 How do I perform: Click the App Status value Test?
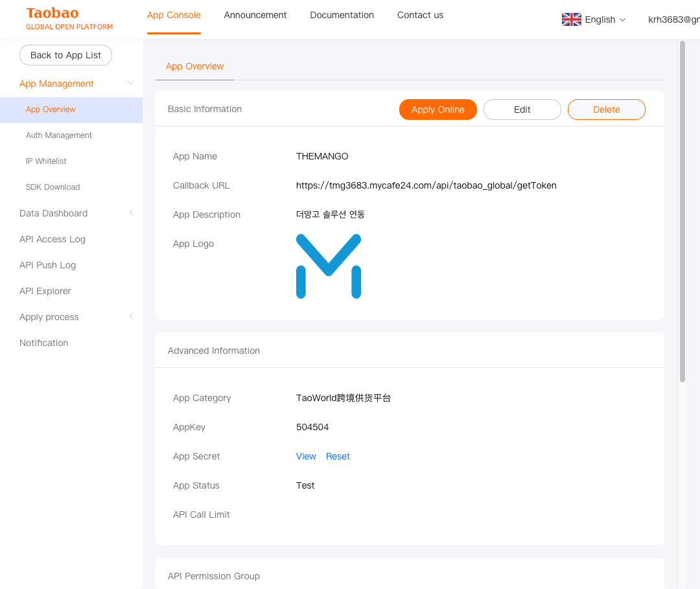(305, 485)
